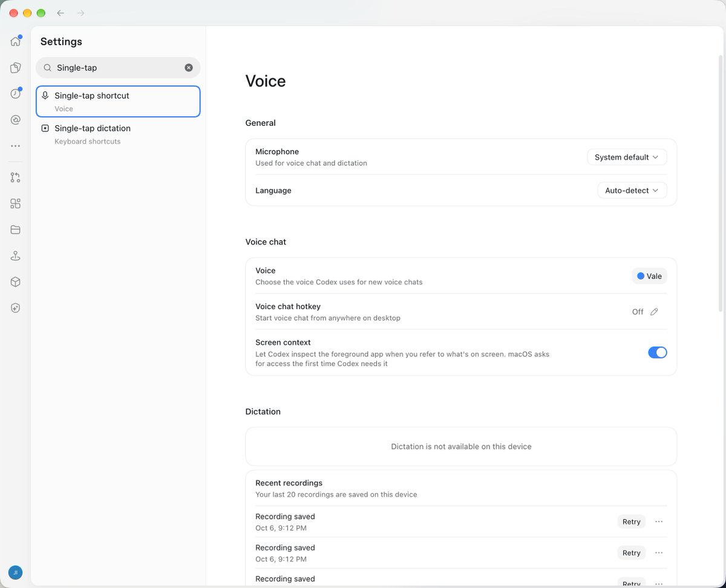Click the Voice page heading
This screenshot has width=726, height=588.
pos(265,81)
